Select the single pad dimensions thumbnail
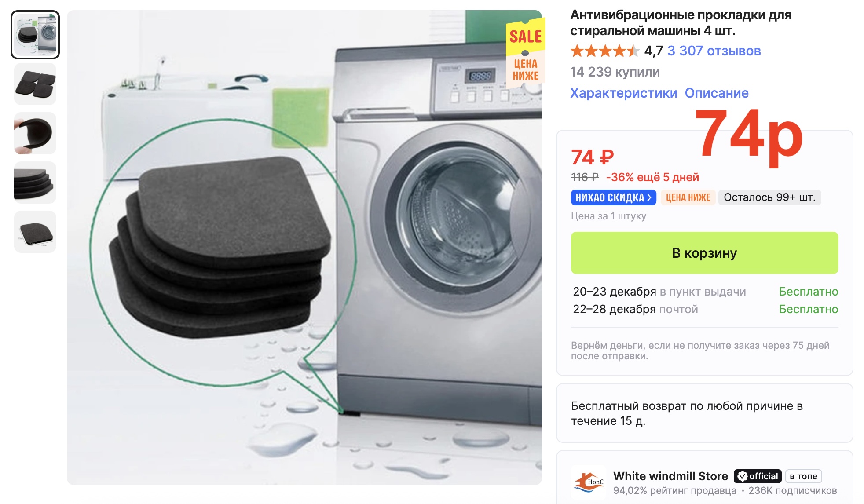Screen dimensions: 864x504 (35, 232)
